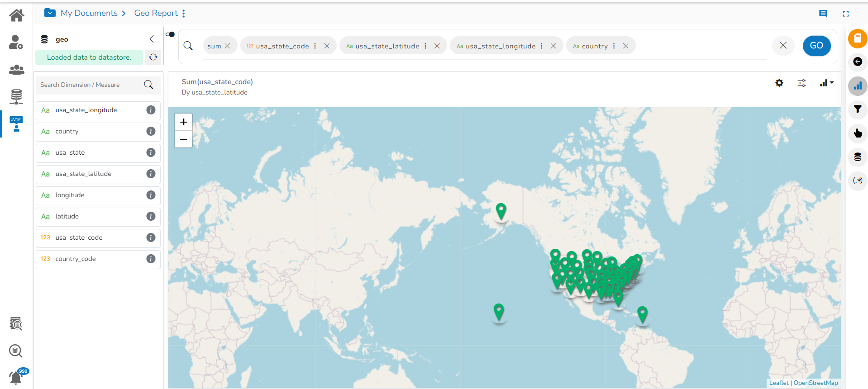Image resolution: width=868 pixels, height=389 pixels.
Task: Open the chart type dropdown
Action: pyautogui.click(x=826, y=83)
